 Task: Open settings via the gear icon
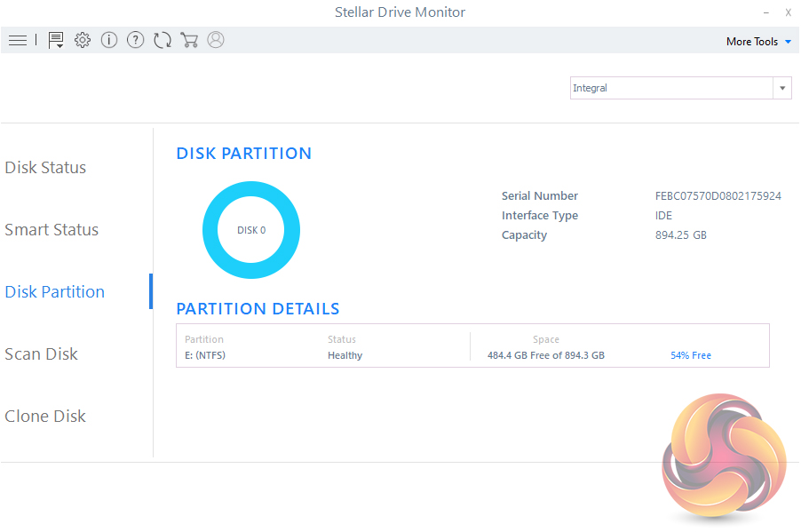83,40
